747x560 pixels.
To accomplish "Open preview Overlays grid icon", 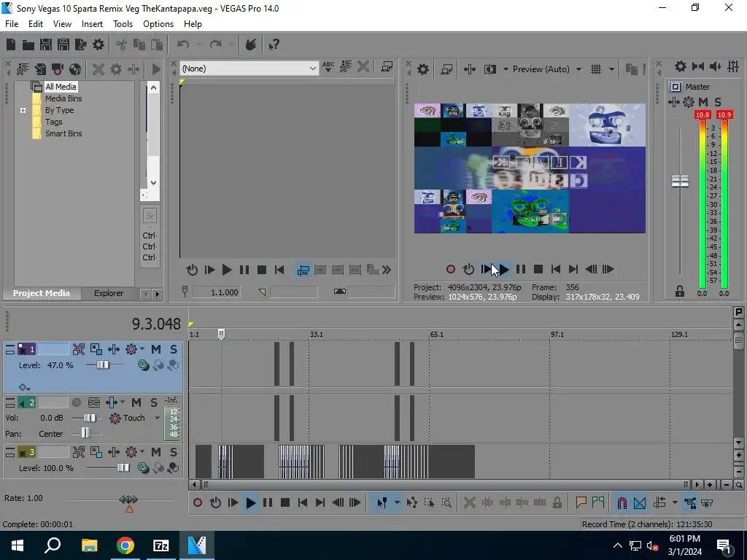I will click(596, 69).
